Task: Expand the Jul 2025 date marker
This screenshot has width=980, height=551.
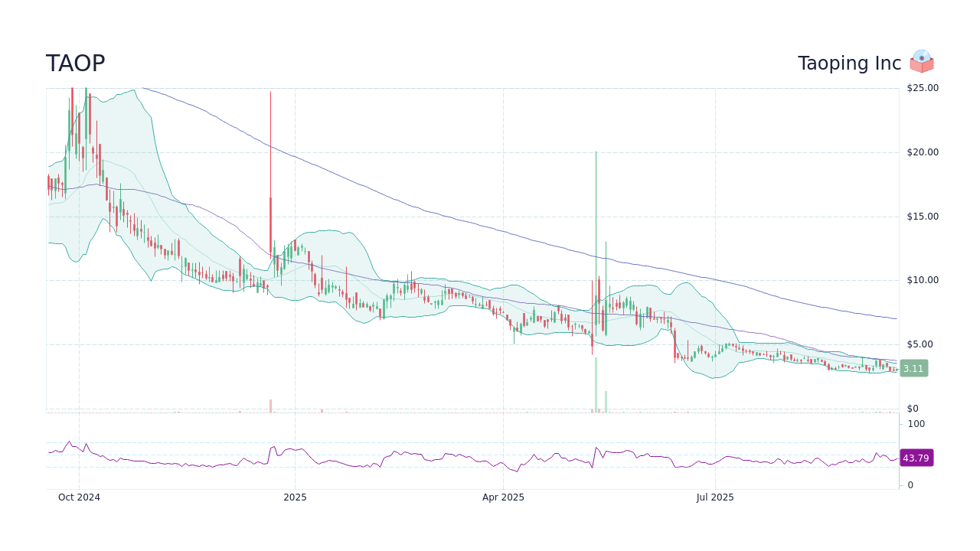Action: click(x=714, y=497)
